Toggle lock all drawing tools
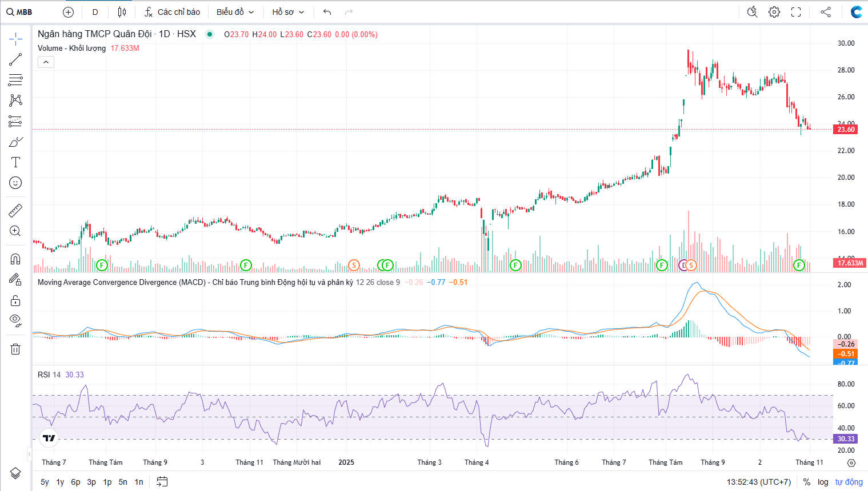The width and height of the screenshot is (868, 491). [15, 300]
